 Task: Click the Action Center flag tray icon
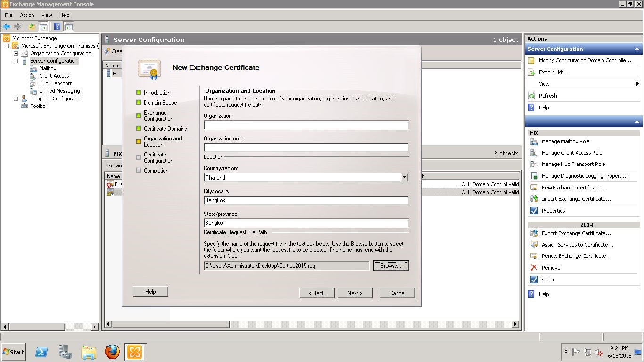tap(576, 352)
